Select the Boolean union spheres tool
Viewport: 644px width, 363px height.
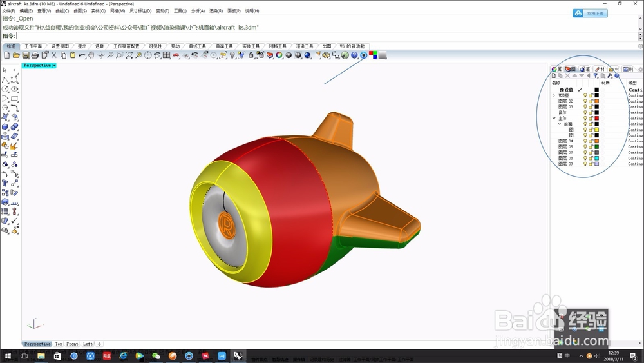click(14, 126)
